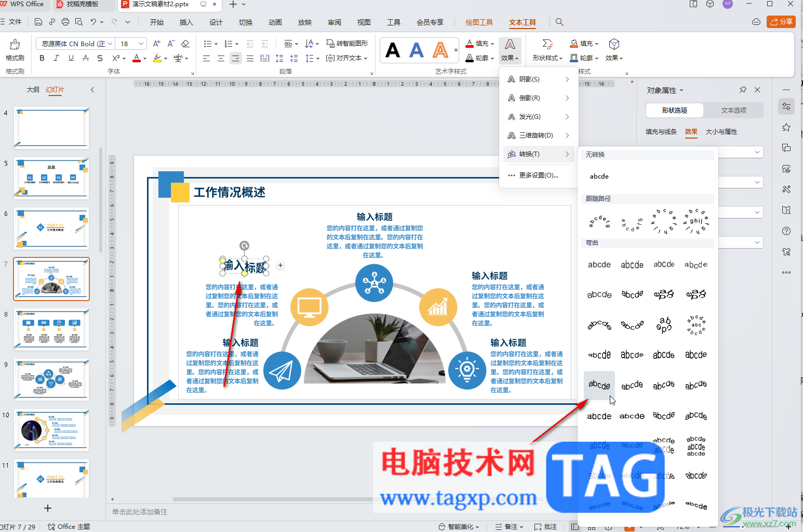Toggle bold formatting
803x532 pixels.
(x=42, y=58)
